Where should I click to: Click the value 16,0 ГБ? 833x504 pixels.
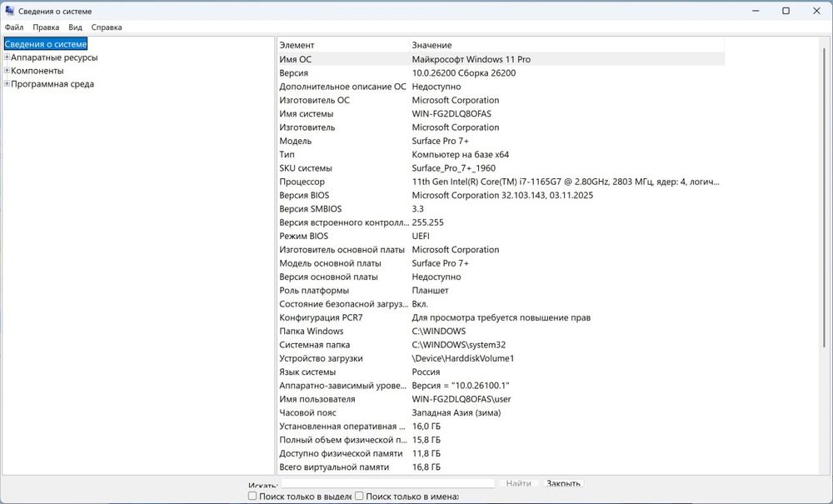(426, 427)
